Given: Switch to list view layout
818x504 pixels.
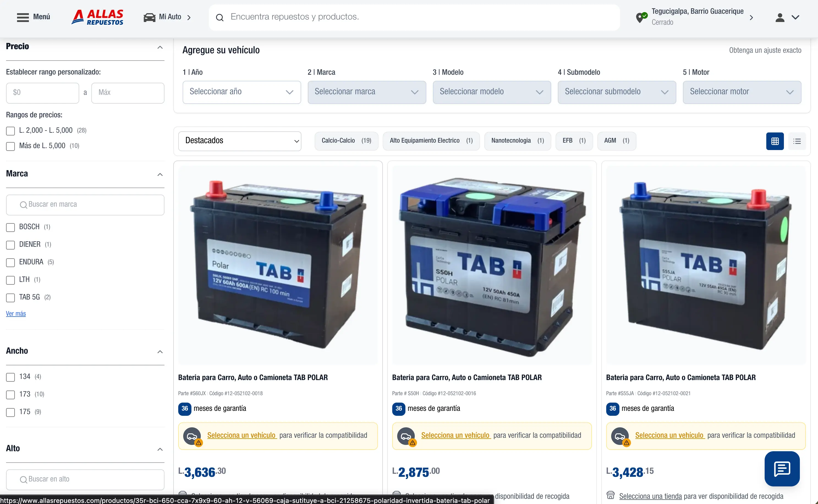Looking at the screenshot, I should point(797,141).
